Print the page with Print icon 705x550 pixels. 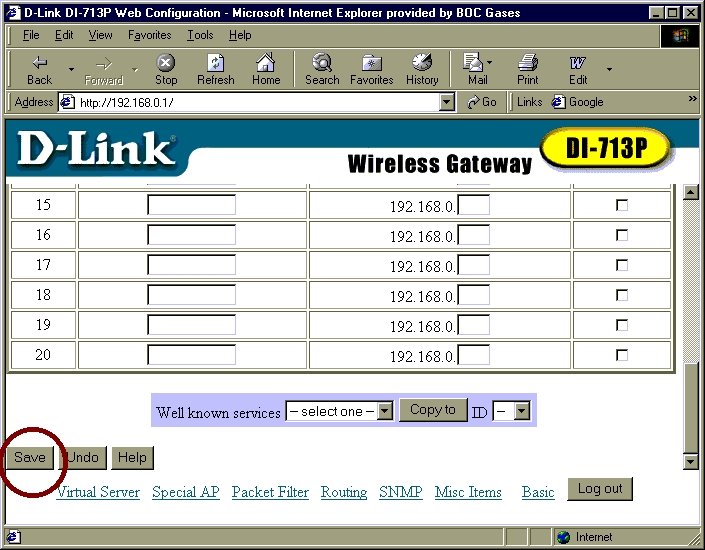(527, 70)
